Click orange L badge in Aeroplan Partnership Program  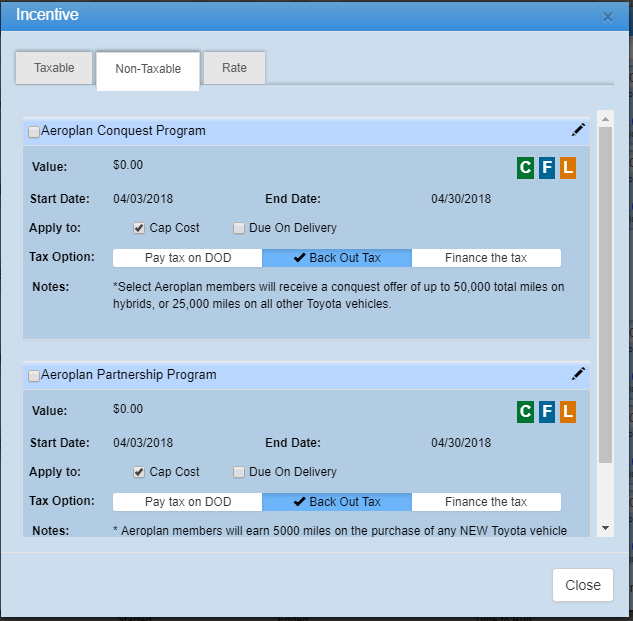coord(567,411)
